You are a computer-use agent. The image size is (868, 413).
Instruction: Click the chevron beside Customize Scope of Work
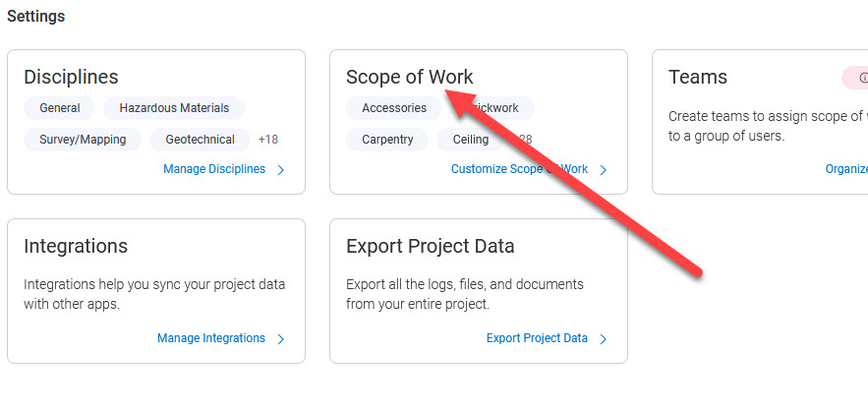(604, 170)
